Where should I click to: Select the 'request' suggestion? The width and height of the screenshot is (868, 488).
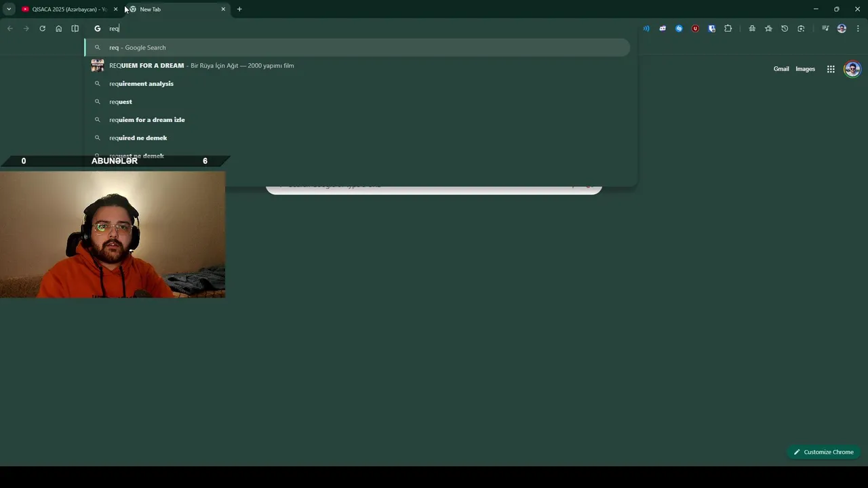357,102
